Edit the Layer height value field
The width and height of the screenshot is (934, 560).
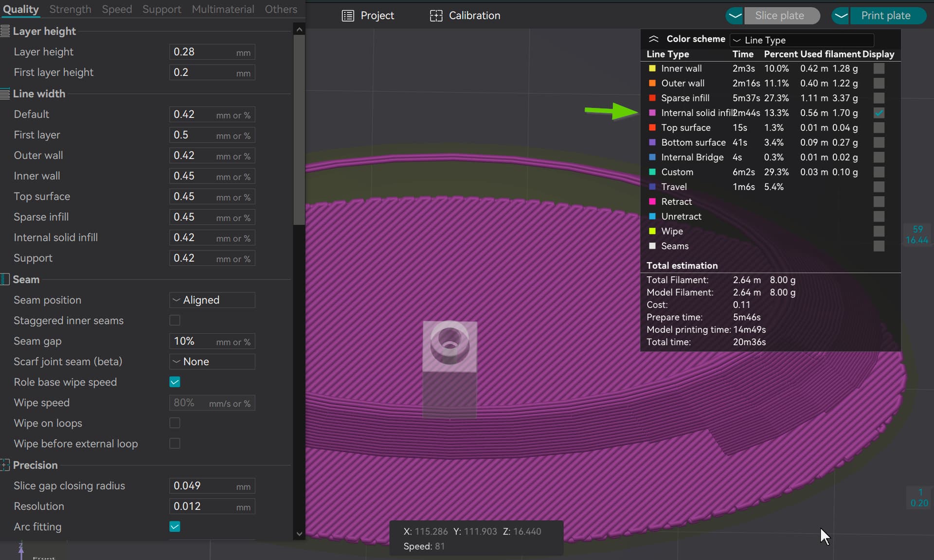click(x=212, y=52)
